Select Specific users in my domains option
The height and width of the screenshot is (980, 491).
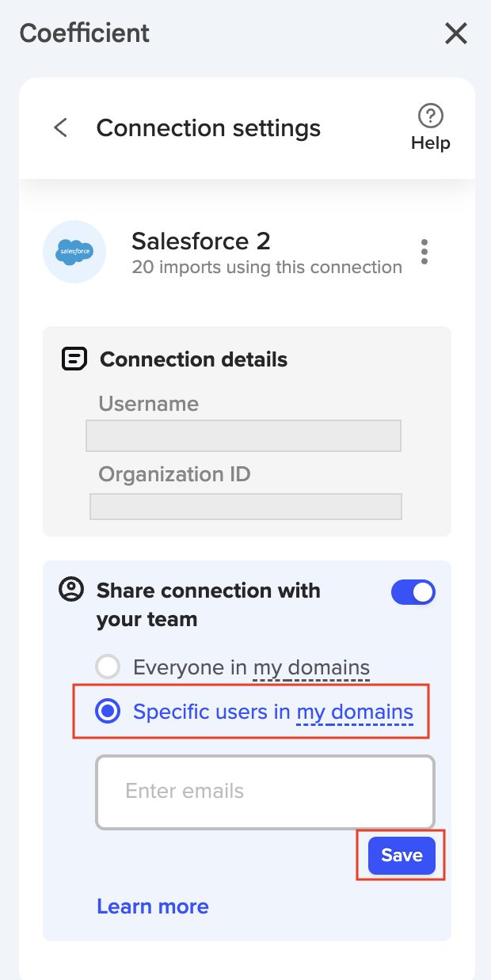pyautogui.click(x=108, y=712)
